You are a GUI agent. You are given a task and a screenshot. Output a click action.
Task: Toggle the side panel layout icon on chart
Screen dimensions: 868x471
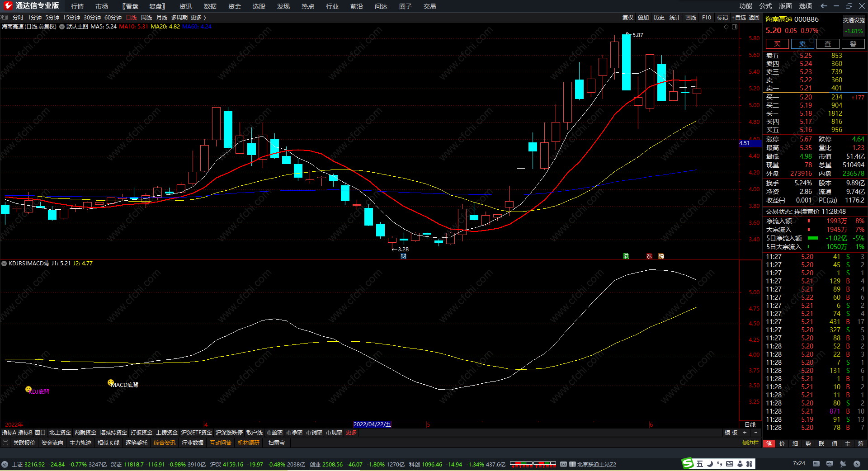(735, 27)
